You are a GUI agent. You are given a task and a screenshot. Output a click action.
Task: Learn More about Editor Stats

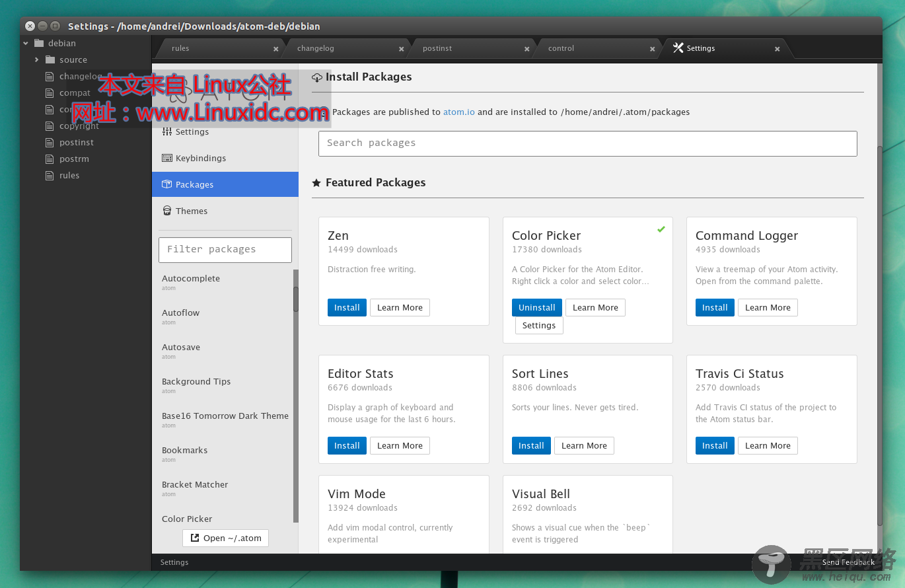coord(400,446)
